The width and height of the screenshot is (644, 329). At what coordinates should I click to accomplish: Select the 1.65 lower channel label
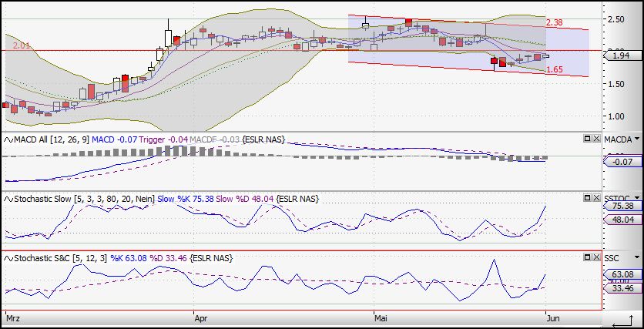point(554,70)
